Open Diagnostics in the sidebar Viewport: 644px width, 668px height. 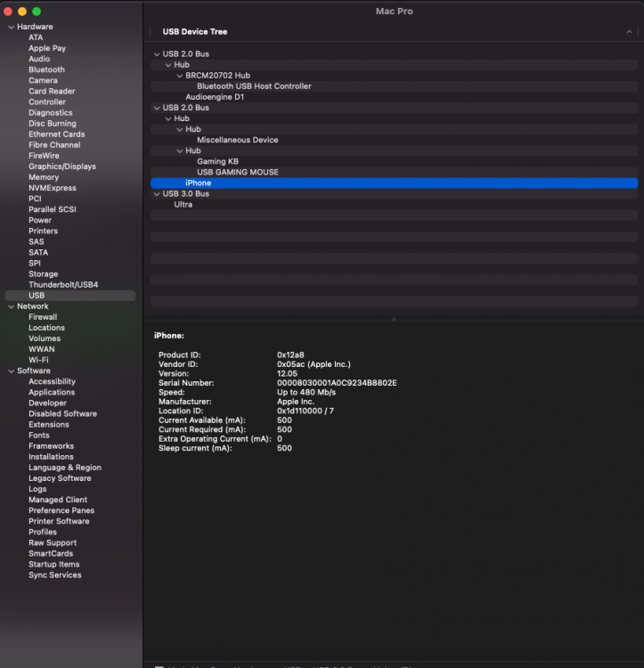[x=51, y=113]
